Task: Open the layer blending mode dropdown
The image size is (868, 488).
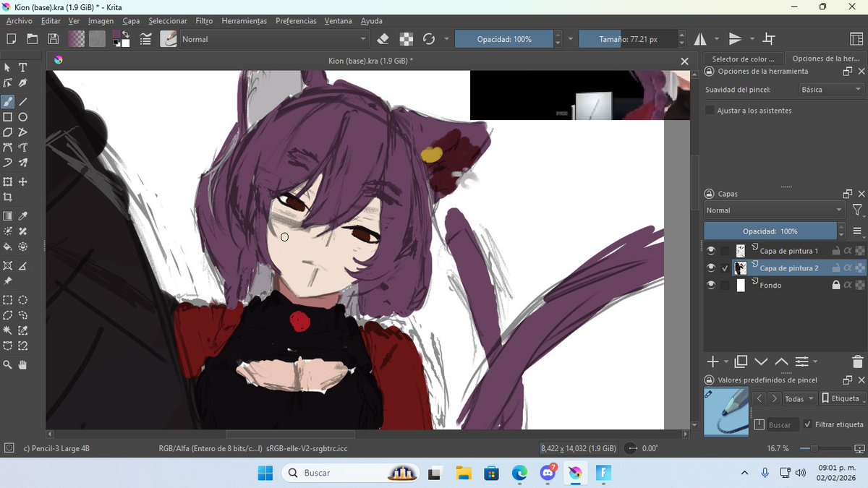Action: tap(773, 210)
